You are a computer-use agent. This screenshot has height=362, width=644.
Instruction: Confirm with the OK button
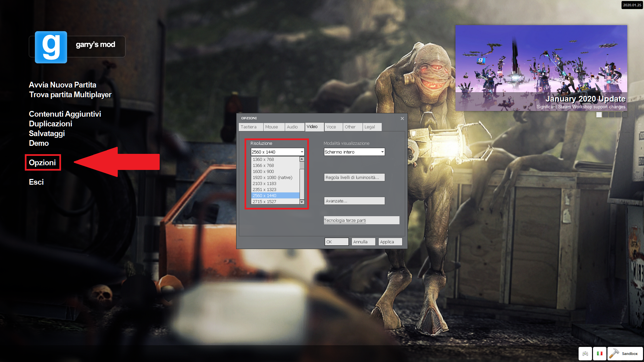click(336, 242)
